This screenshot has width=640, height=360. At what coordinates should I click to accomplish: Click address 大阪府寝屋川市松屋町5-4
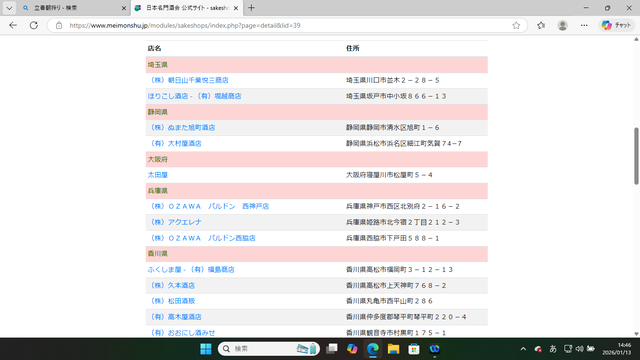click(x=389, y=175)
